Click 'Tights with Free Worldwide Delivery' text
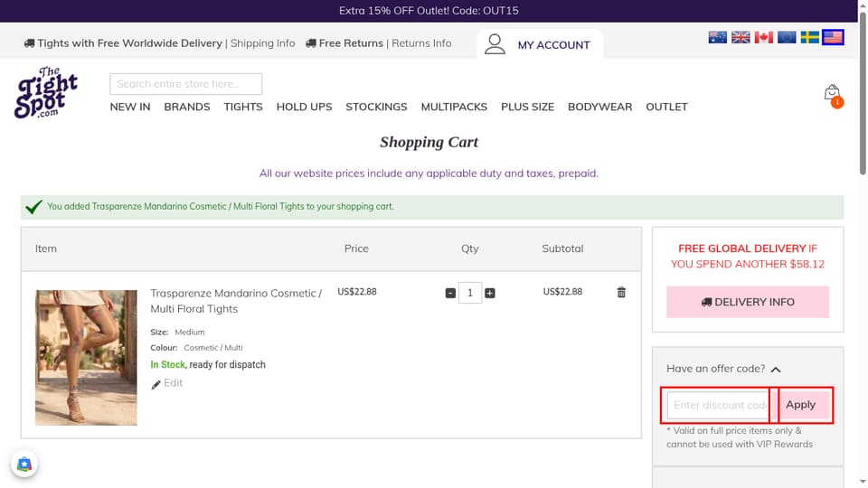Image resolution: width=868 pixels, height=488 pixels. click(129, 43)
